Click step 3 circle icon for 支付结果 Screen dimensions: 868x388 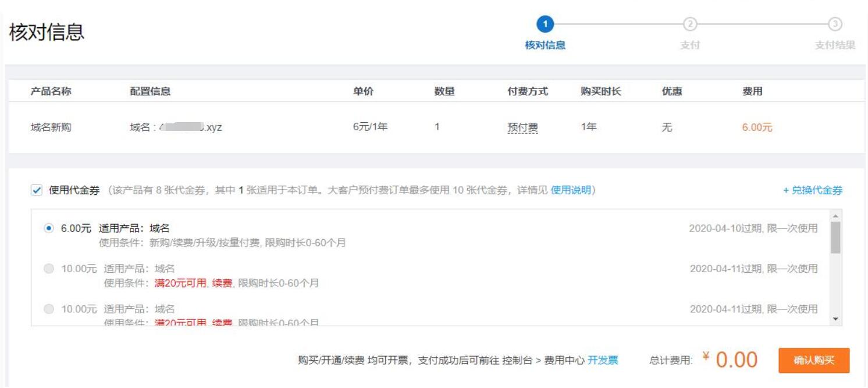tap(835, 24)
